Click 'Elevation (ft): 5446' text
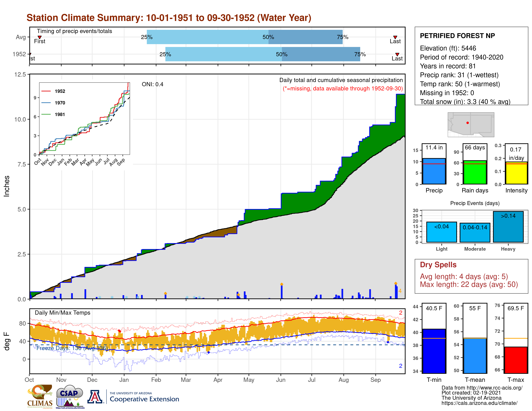This screenshot has width=532, height=411. [x=448, y=48]
